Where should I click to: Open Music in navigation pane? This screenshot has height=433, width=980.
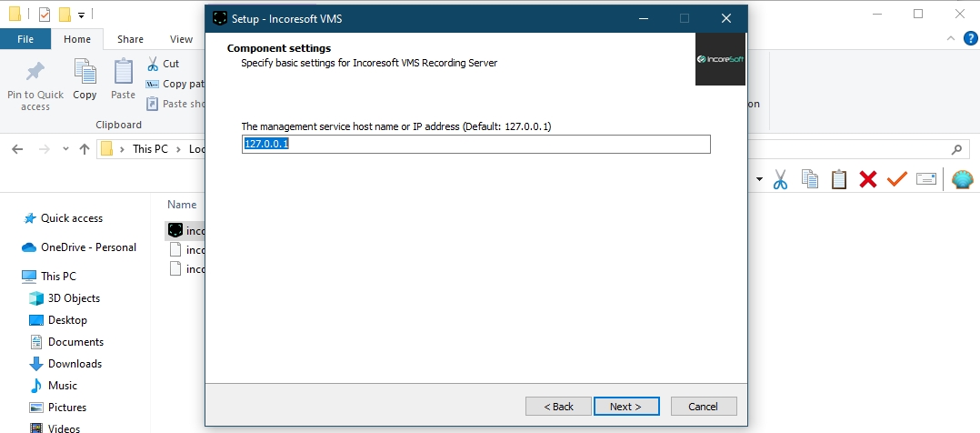pos(54,386)
